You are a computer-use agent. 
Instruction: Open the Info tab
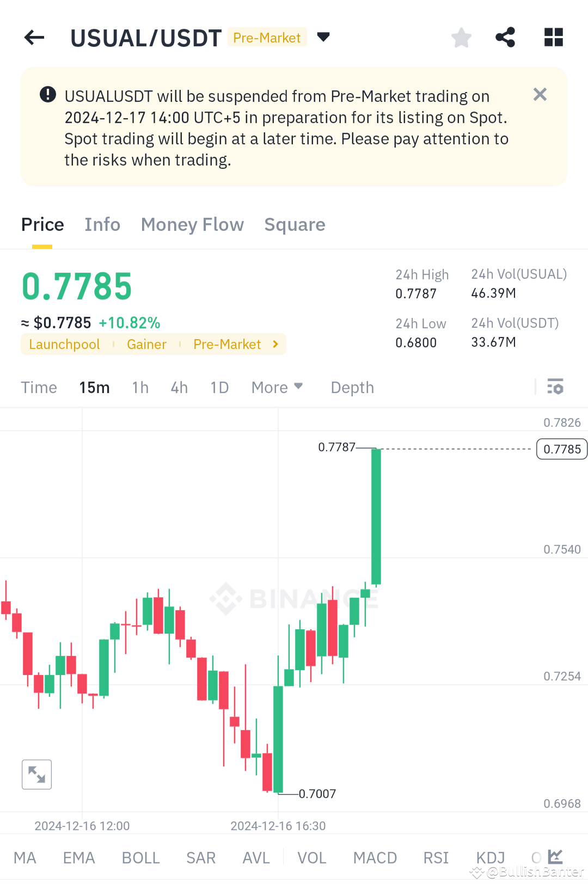(102, 224)
